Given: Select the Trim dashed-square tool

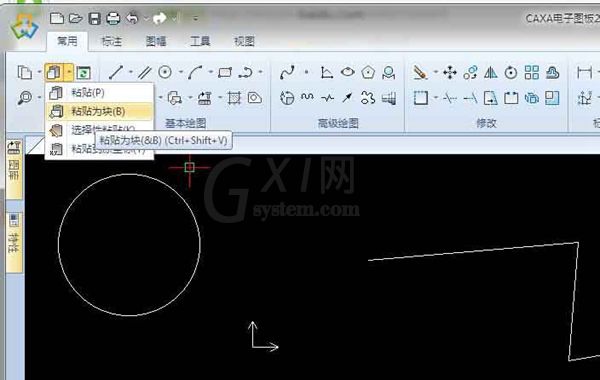Looking at the screenshot, I should [x=421, y=98].
